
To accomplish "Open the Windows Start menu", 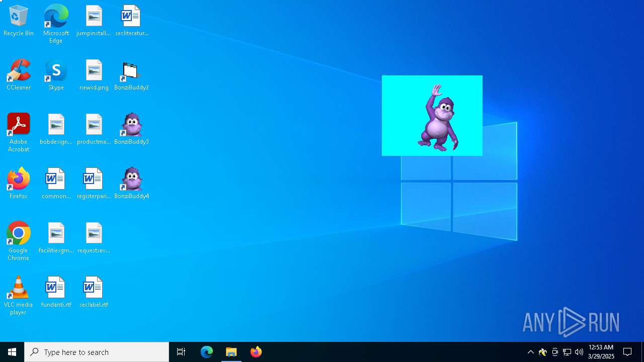I will tap(12, 352).
